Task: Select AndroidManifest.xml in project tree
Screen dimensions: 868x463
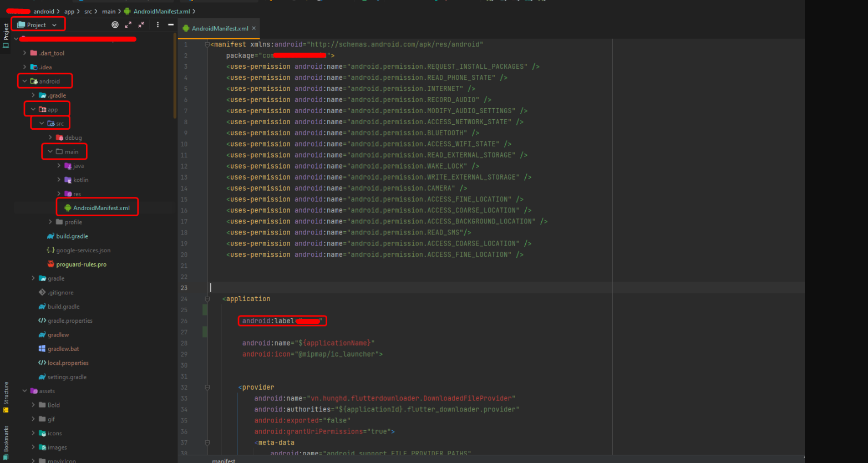Action: pos(101,208)
